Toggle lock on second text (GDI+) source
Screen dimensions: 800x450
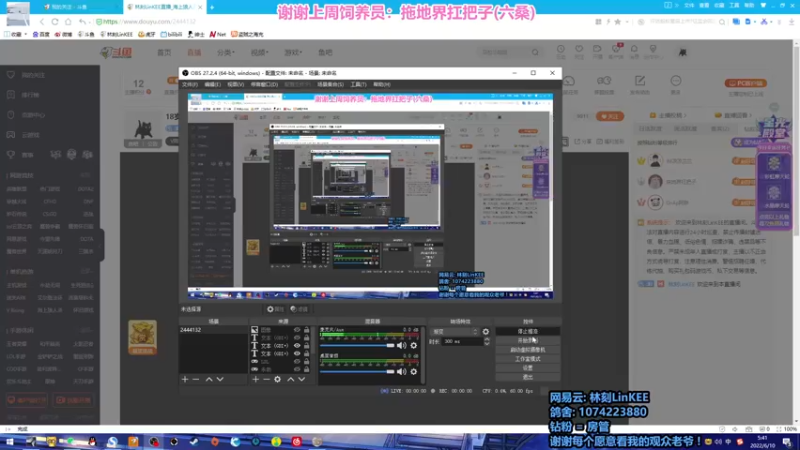[x=307, y=345]
